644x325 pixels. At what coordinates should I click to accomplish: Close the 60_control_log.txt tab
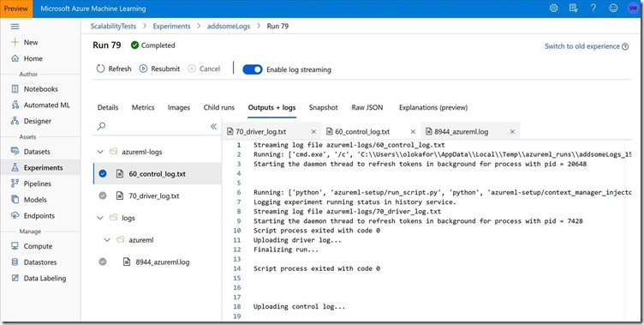coord(413,132)
